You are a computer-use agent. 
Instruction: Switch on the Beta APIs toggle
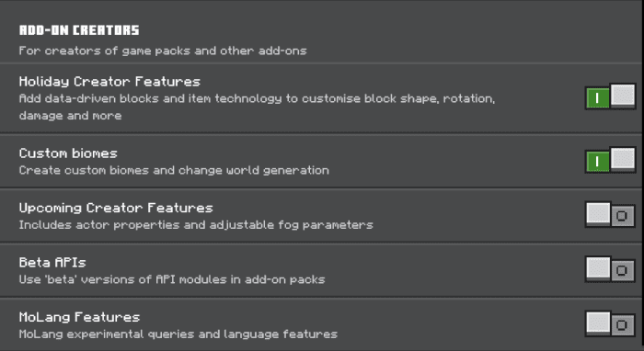tap(610, 269)
